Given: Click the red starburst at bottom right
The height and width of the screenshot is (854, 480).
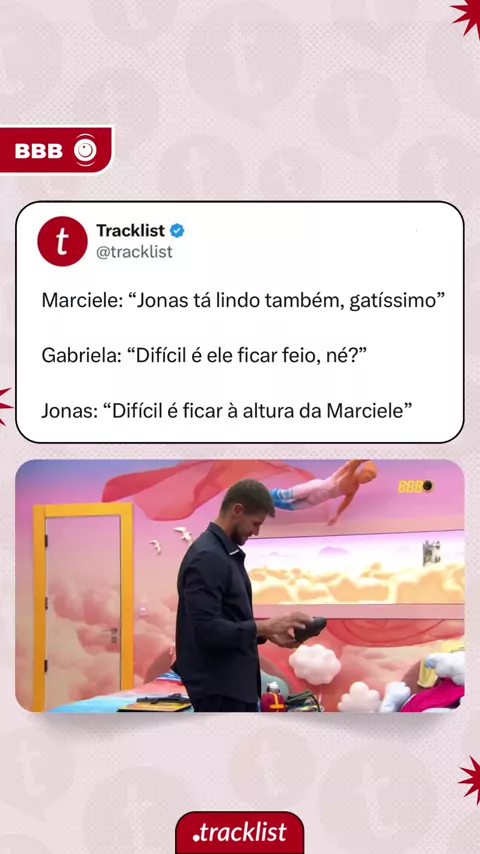Looking at the screenshot, I should [x=469, y=780].
